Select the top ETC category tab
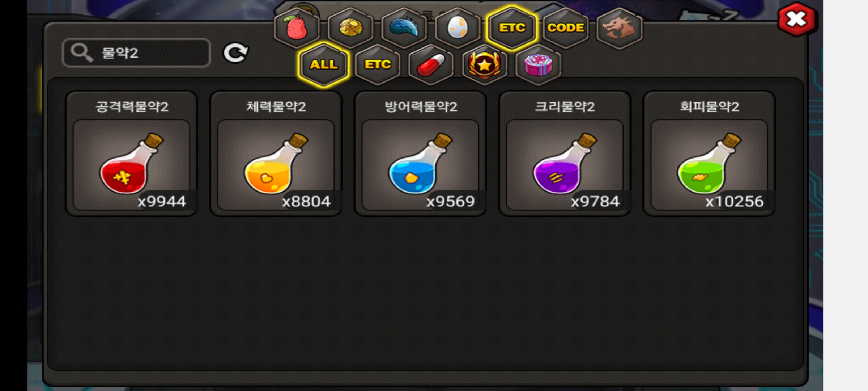Viewport: 868px width, 391px height. tap(512, 28)
